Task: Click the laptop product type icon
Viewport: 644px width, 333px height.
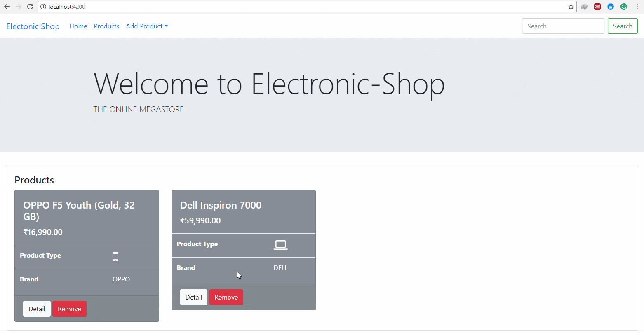Action: (x=281, y=245)
